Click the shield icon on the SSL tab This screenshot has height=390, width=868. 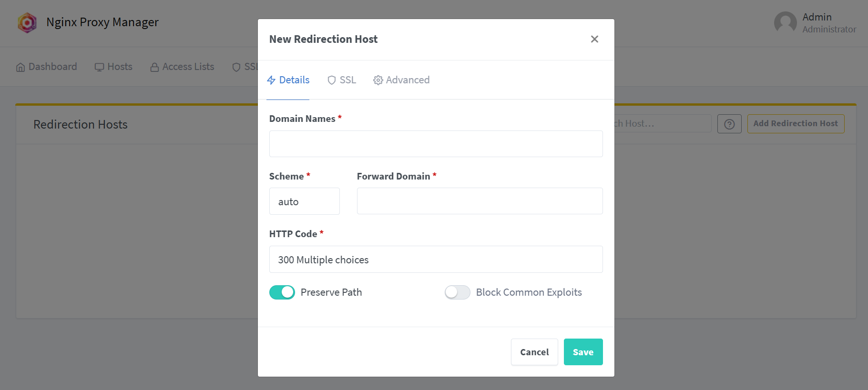pos(332,80)
